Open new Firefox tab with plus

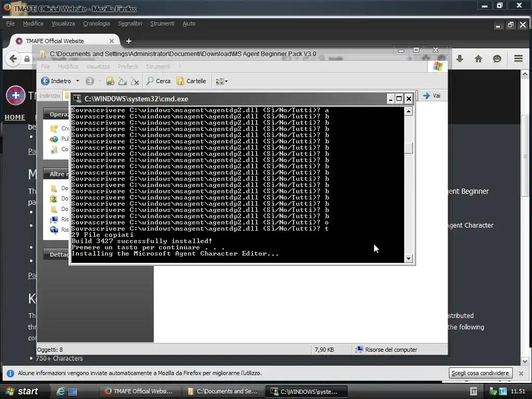point(129,41)
